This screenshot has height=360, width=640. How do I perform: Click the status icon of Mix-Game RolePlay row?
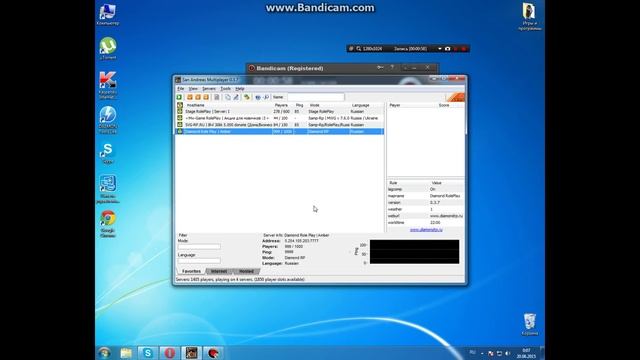(x=180, y=118)
